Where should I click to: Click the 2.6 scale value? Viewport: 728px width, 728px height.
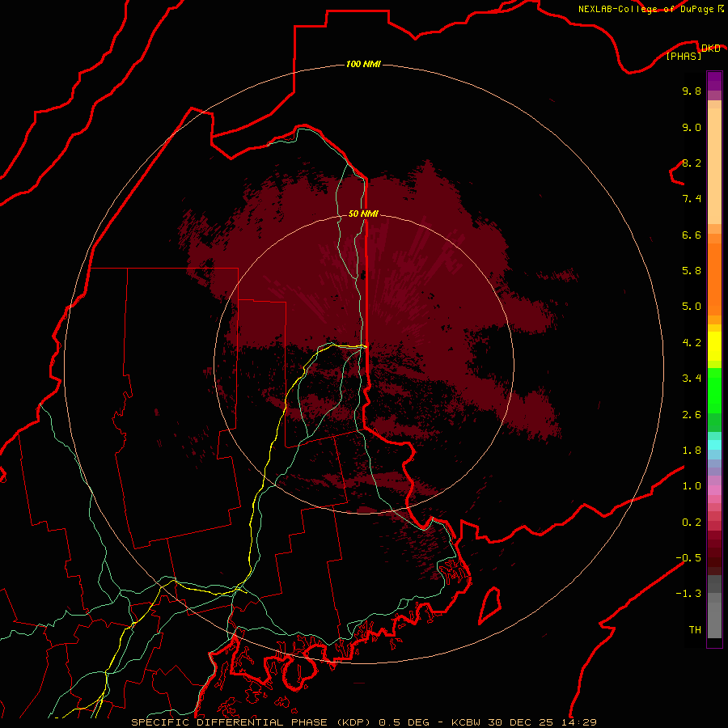692,415
